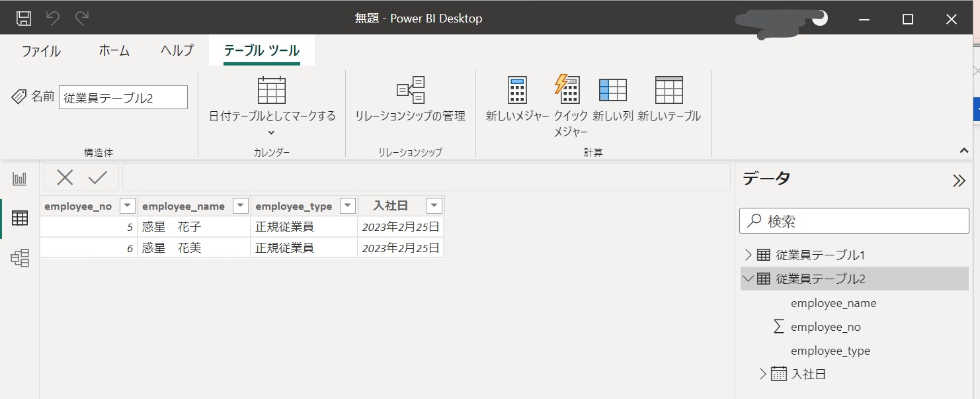Image resolution: width=980 pixels, height=399 pixels.
Task: Open the employee_no column filter dropdown
Action: pyautogui.click(x=127, y=206)
